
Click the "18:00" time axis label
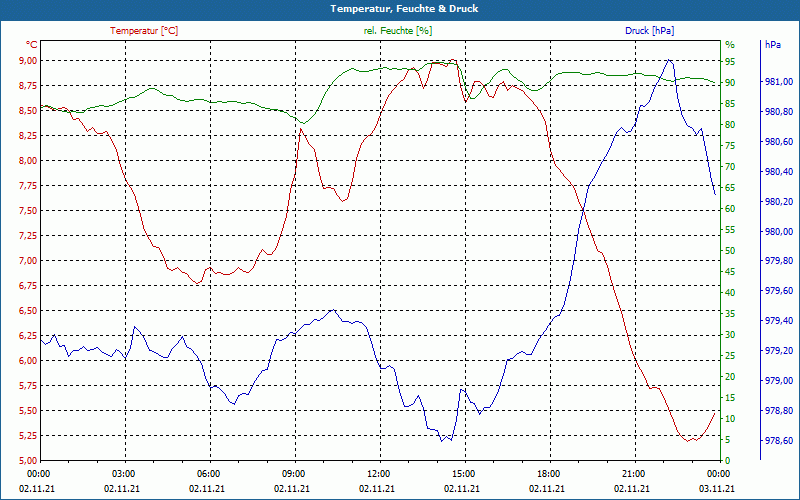(547, 474)
